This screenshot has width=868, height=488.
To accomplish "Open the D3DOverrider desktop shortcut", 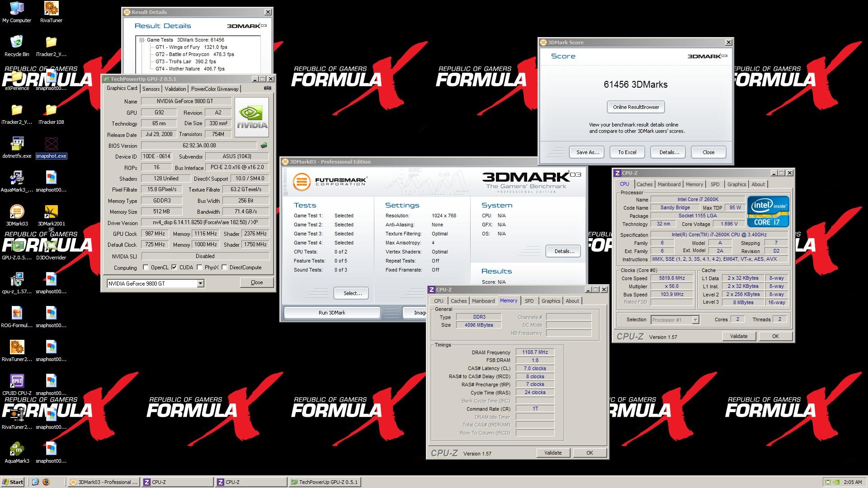I will click(x=51, y=249).
